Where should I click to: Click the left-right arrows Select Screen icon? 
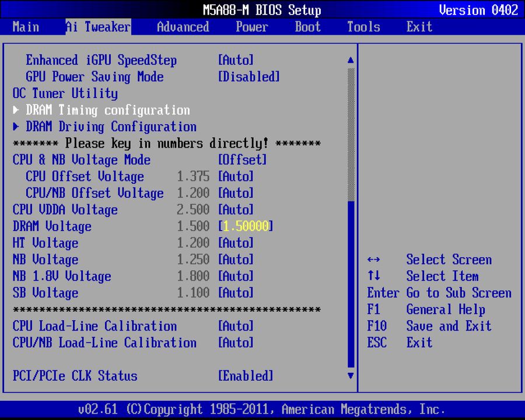tap(373, 260)
